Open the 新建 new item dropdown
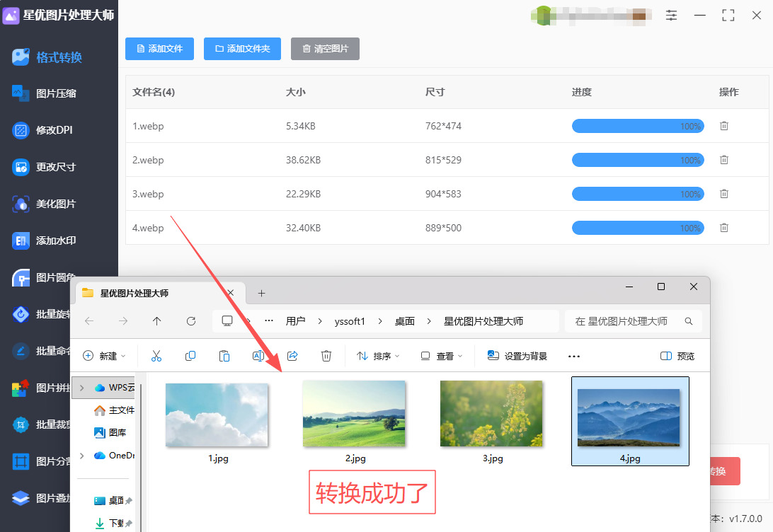This screenshot has height=532, width=773. click(104, 356)
